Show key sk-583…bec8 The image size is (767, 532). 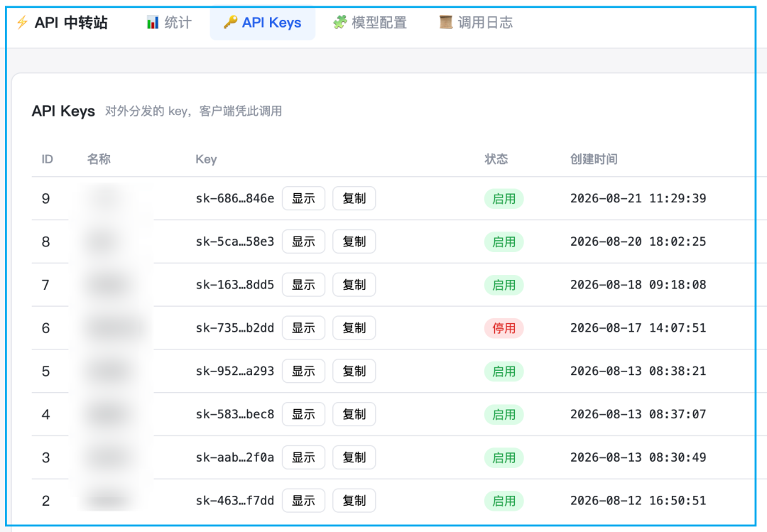pyautogui.click(x=303, y=414)
